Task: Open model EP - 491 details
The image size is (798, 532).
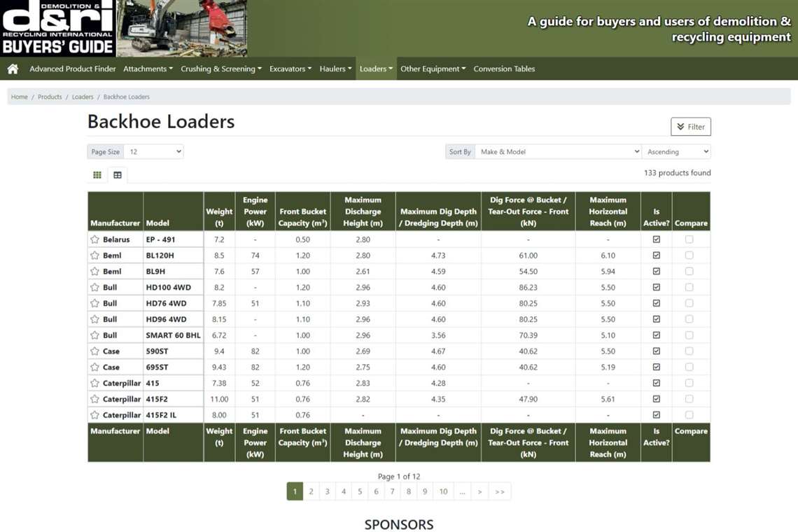Action: (160, 239)
